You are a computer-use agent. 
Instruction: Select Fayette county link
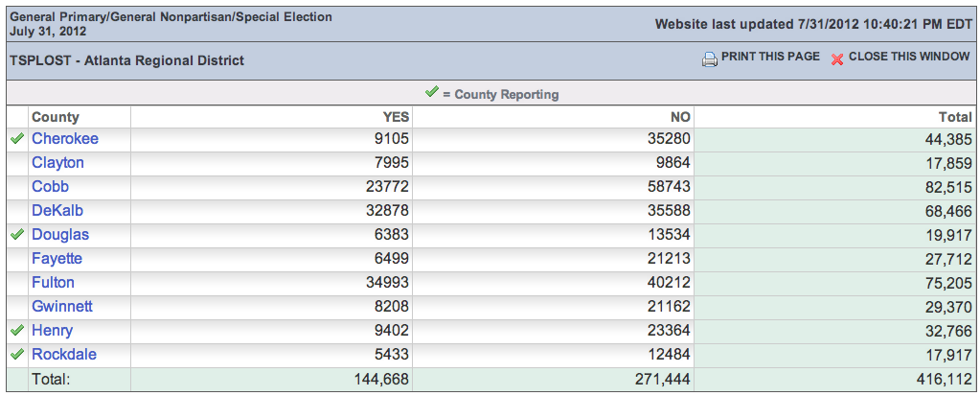click(57, 259)
